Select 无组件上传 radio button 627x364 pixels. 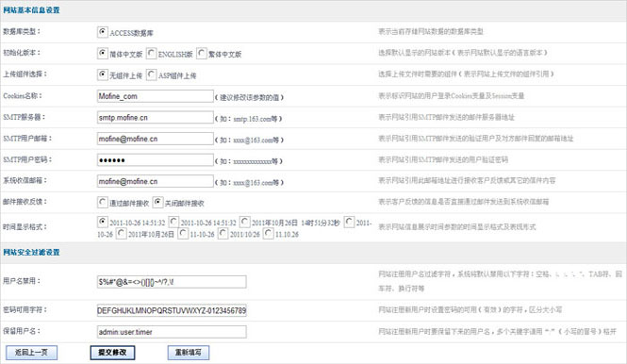(103, 74)
